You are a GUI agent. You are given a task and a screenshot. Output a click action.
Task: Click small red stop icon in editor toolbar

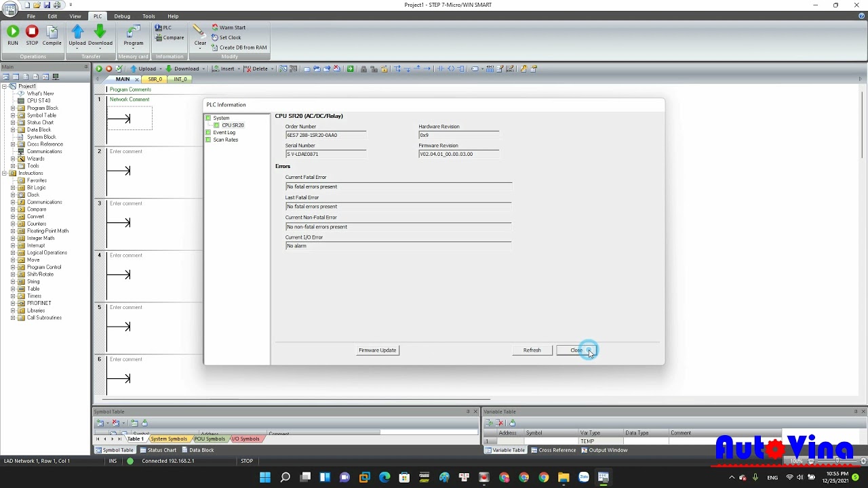click(108, 68)
